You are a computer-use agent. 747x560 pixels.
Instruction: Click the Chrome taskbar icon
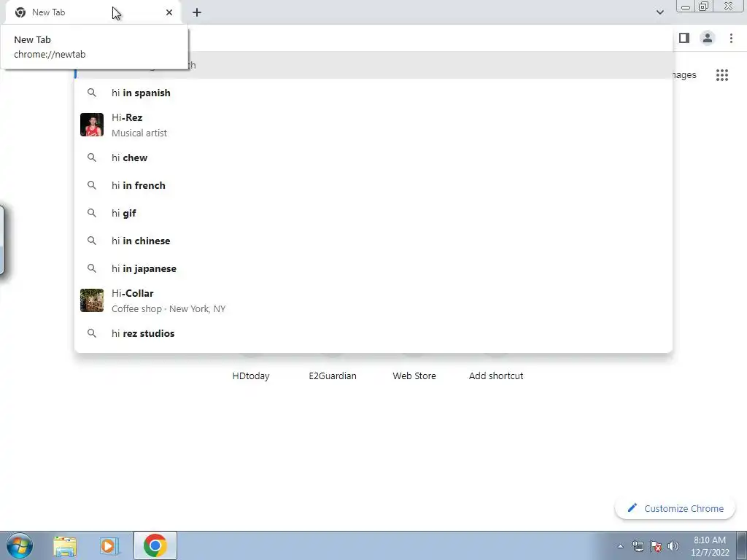point(155,545)
